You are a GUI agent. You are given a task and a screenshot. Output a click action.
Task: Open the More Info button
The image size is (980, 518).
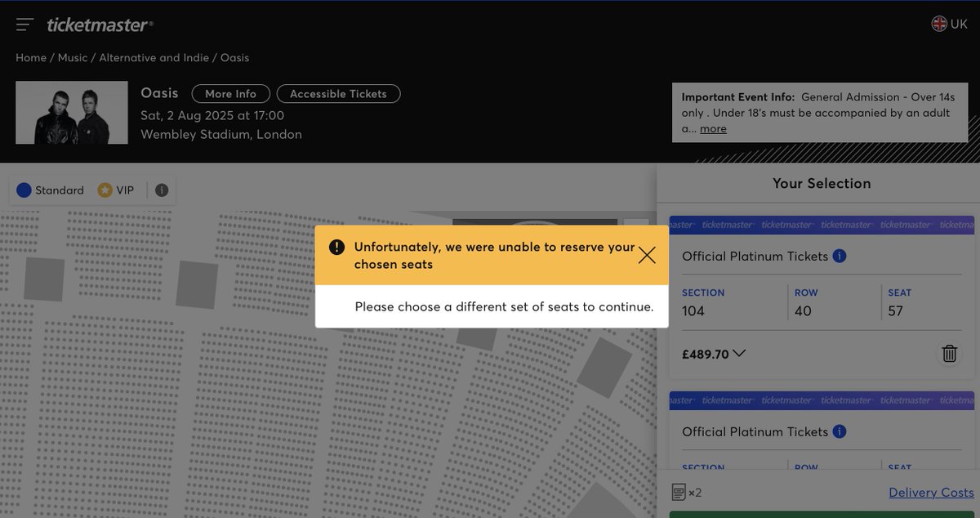[230, 93]
